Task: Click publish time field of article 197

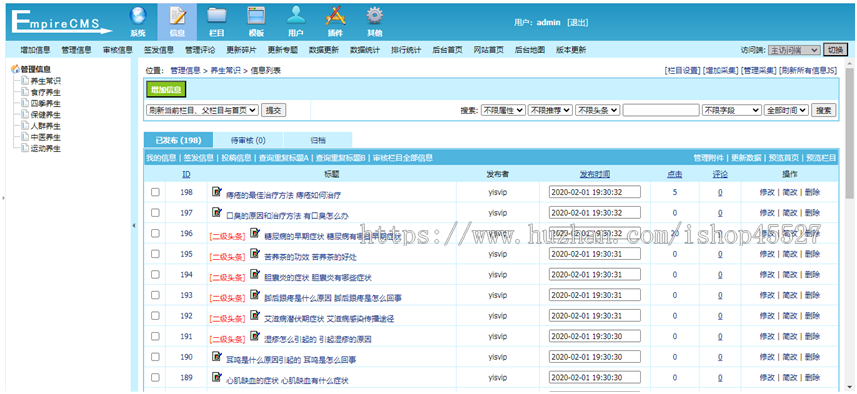Action: pos(595,213)
